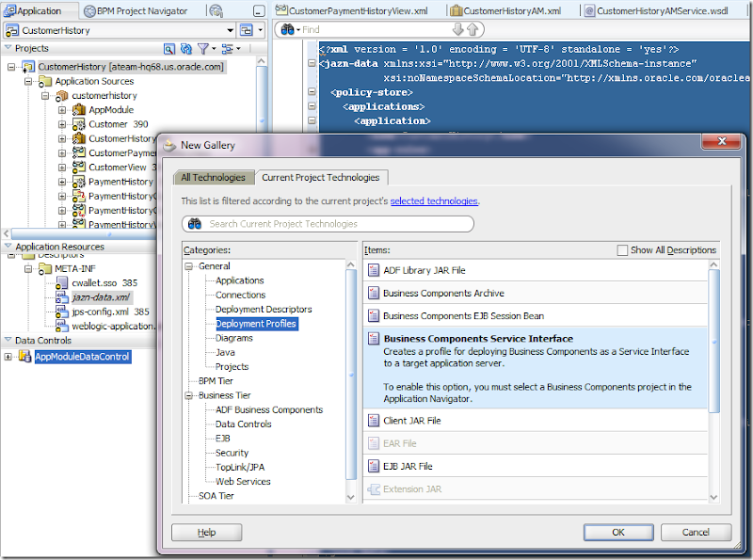The image size is (753, 560).
Task: Click the OK button
Action: click(x=618, y=532)
